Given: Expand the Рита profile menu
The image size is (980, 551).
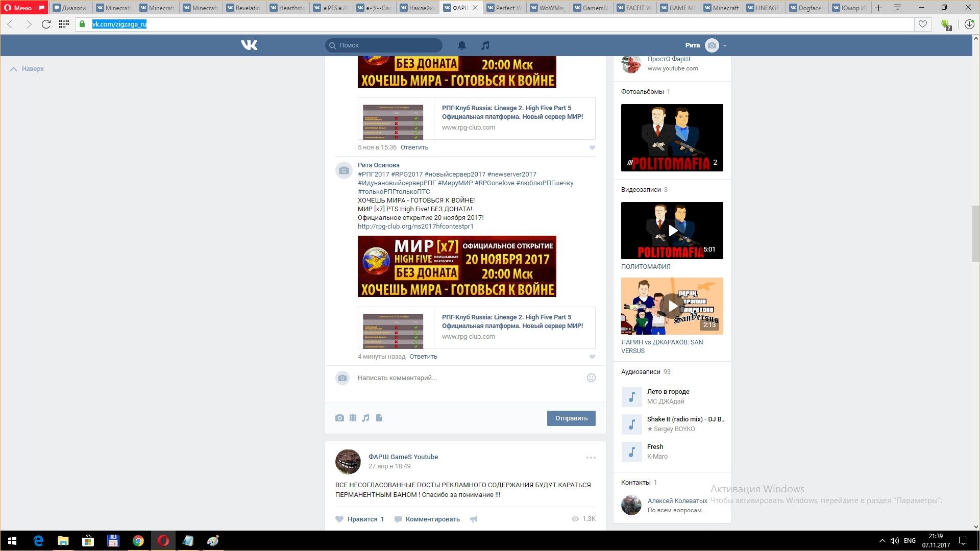Looking at the screenshot, I should 724,45.
